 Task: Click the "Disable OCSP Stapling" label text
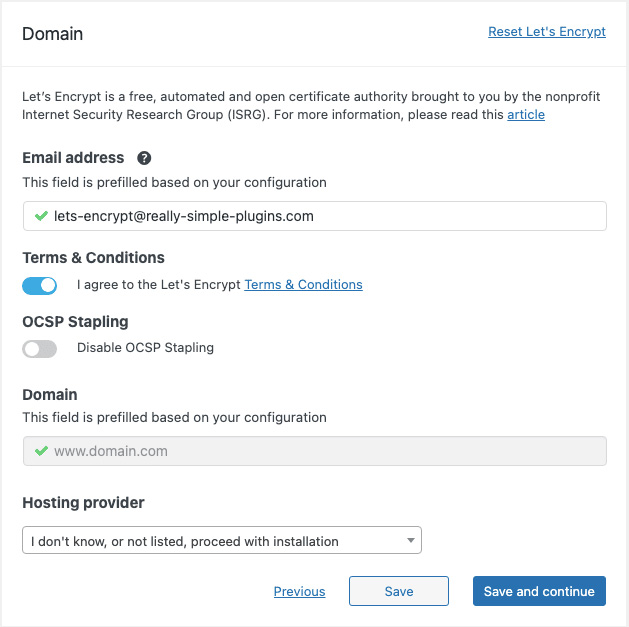point(145,348)
